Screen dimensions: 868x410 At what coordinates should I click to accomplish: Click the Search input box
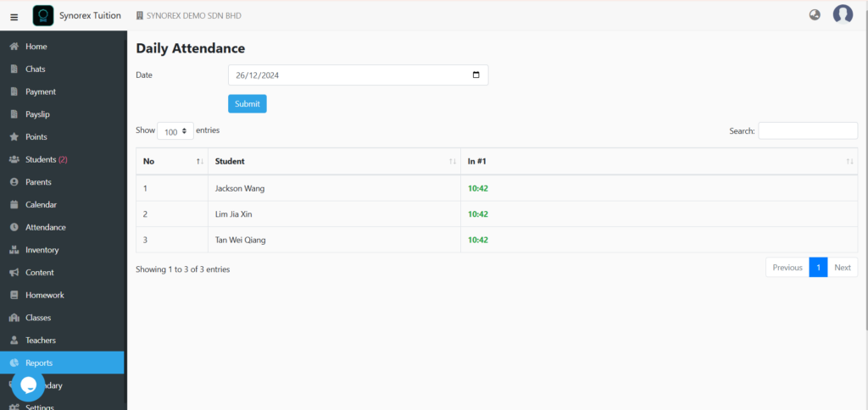tap(808, 131)
